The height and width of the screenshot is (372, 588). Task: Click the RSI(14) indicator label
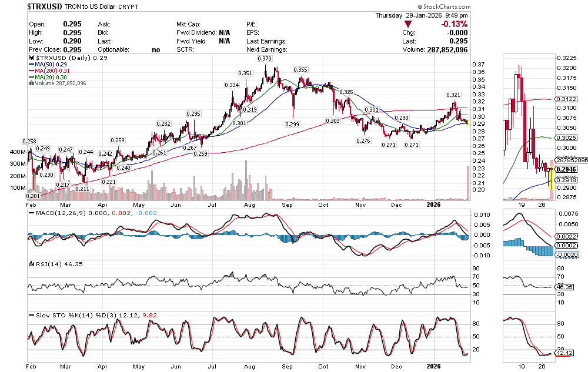click(46, 264)
